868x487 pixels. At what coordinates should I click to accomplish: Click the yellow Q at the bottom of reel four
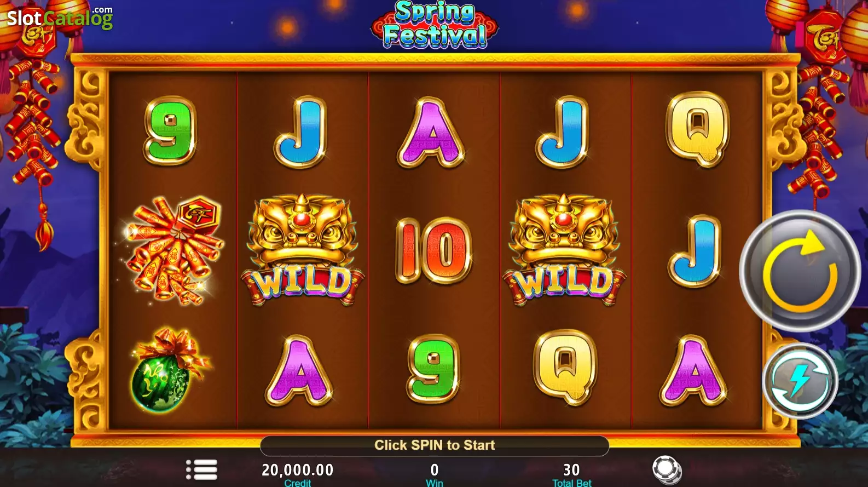[x=565, y=368]
